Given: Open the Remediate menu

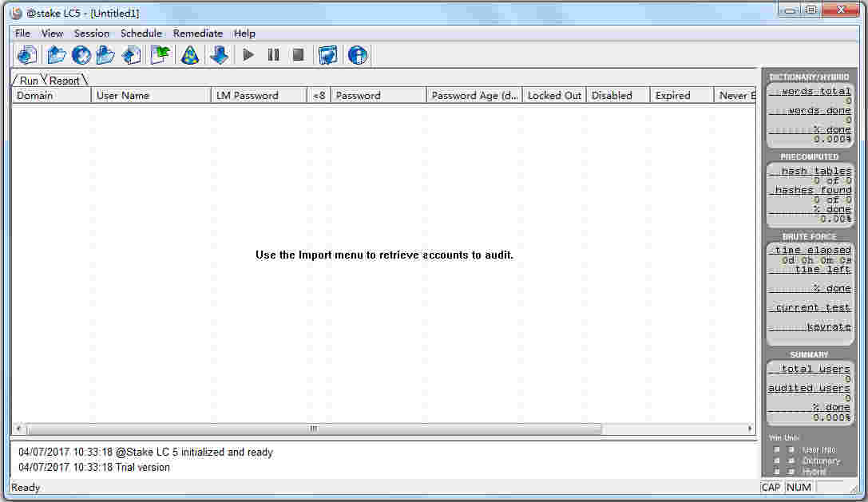Looking at the screenshot, I should click(x=197, y=34).
